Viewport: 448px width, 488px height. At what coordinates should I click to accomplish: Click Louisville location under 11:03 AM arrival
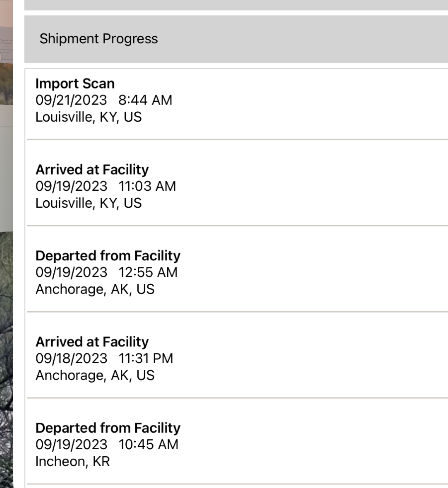[x=89, y=203]
